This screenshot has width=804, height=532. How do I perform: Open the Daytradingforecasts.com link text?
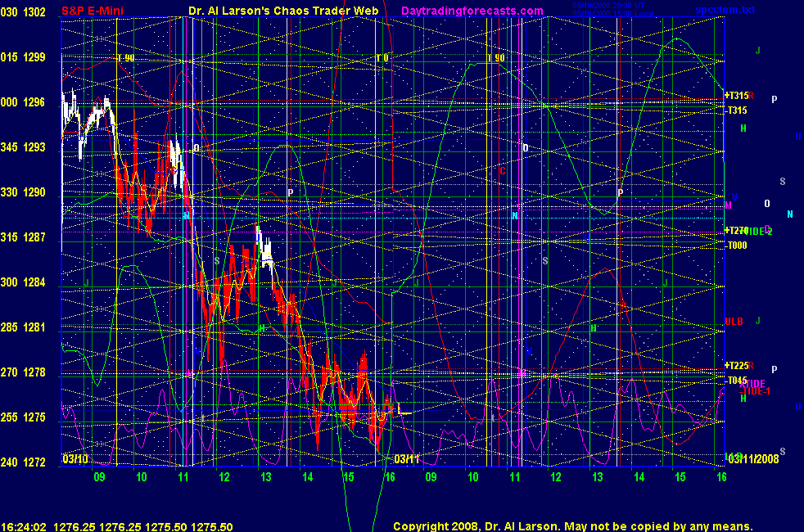[x=472, y=11]
